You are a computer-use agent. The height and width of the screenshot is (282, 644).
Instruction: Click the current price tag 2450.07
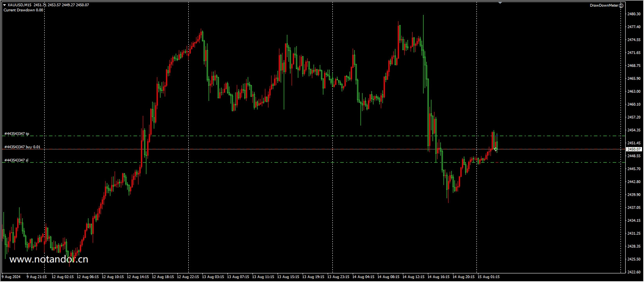(x=634, y=149)
